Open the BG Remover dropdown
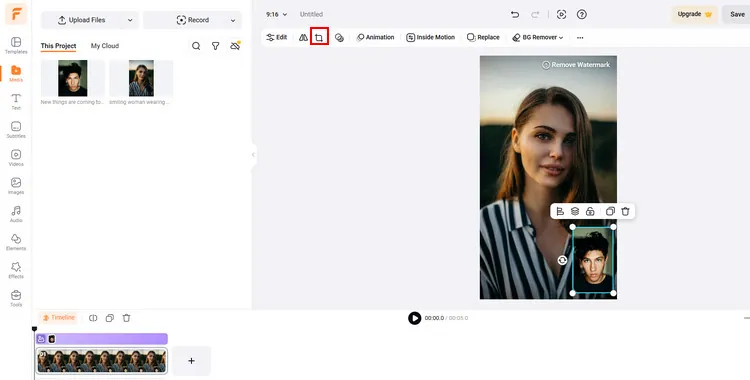The height and width of the screenshot is (380, 750). pyautogui.click(x=538, y=37)
